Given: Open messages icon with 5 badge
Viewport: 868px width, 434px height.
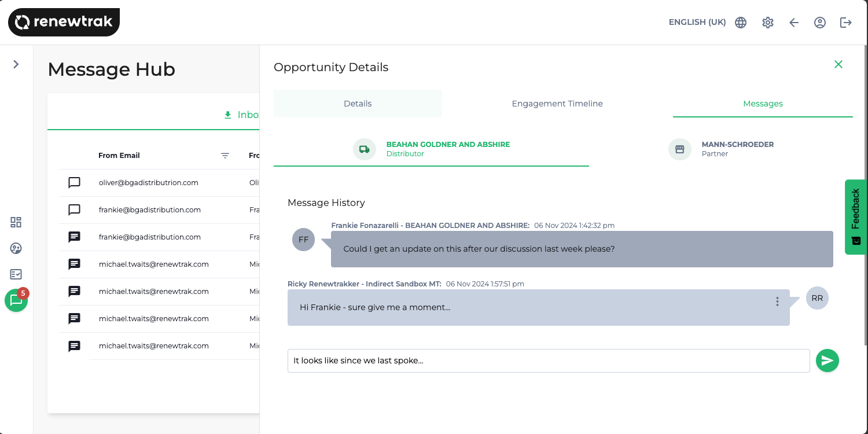Looking at the screenshot, I should click(16, 300).
